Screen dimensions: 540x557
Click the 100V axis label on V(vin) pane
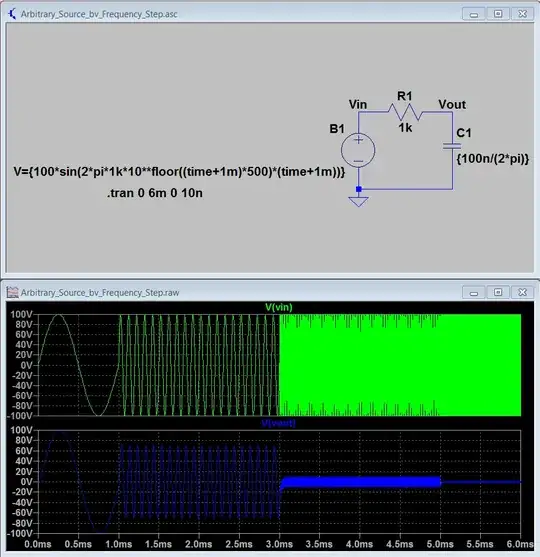click(22, 314)
